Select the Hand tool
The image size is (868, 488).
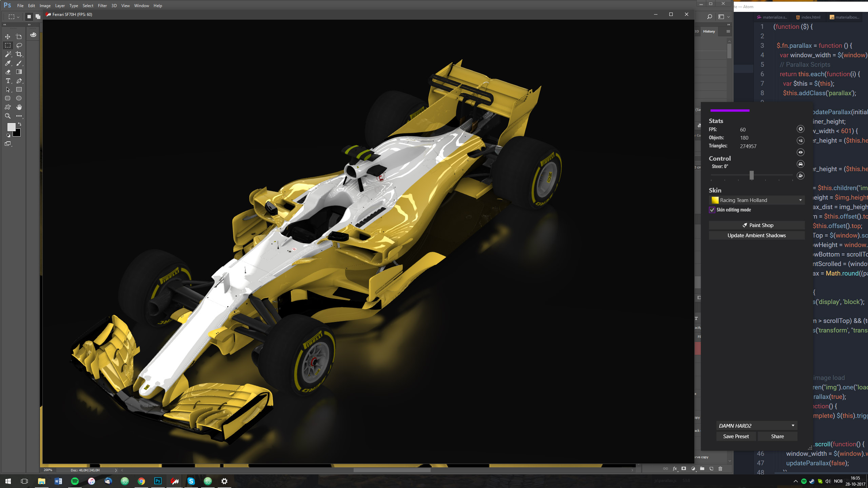19,107
